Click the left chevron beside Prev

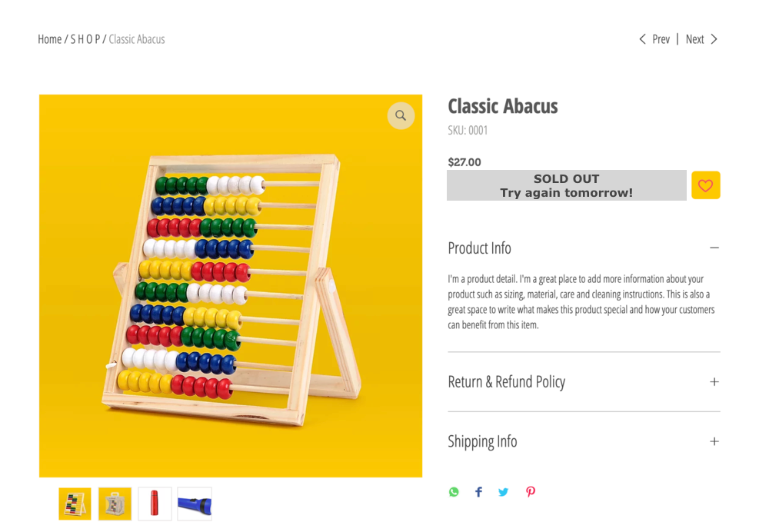click(642, 39)
